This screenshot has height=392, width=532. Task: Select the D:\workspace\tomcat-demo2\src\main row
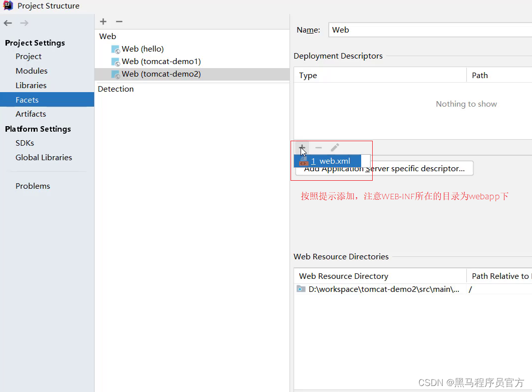(413, 289)
